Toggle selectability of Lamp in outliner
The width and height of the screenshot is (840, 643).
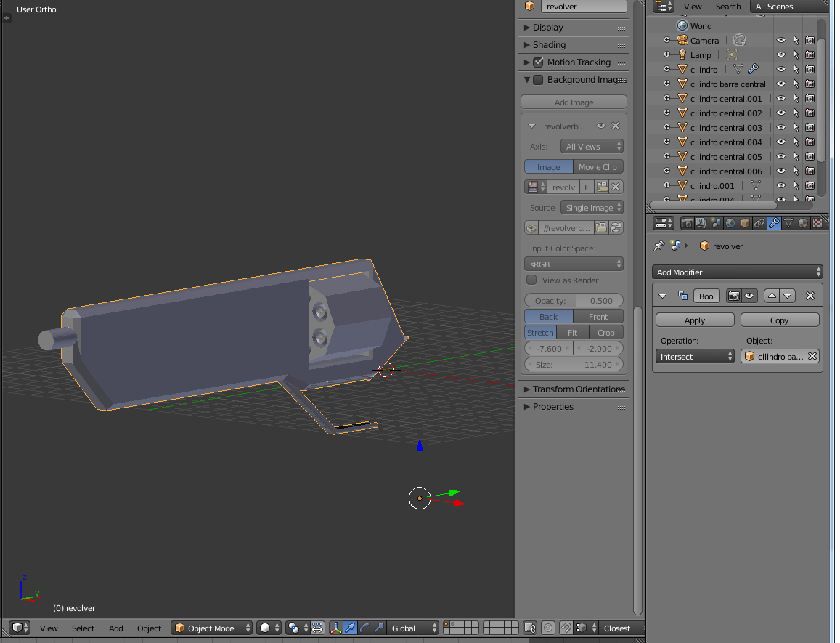(796, 54)
